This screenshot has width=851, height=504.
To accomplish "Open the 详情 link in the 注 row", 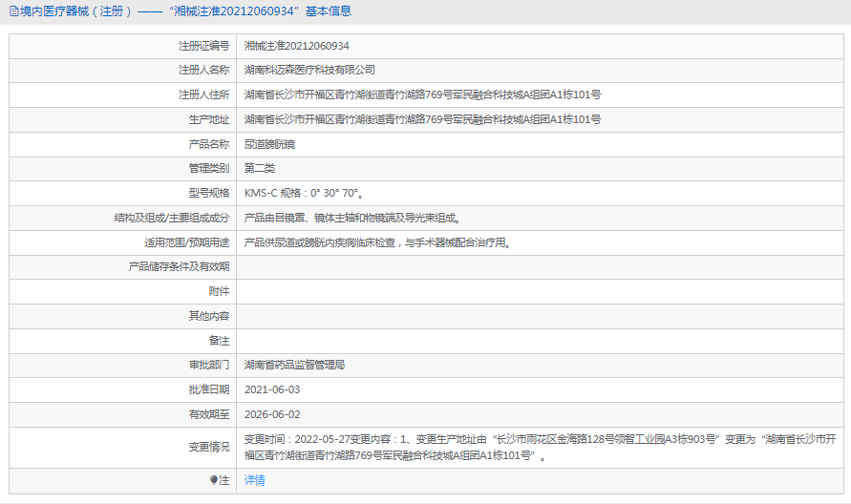I will click(x=255, y=480).
